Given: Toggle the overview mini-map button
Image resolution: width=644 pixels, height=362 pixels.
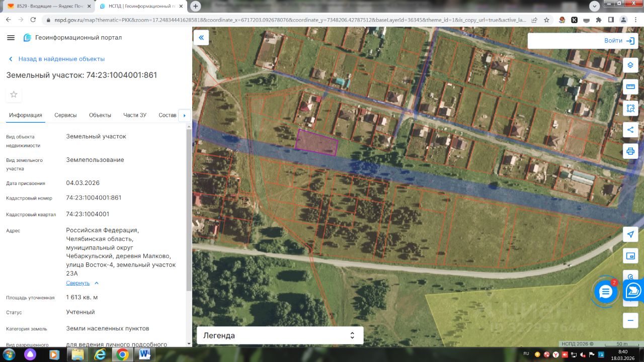Looking at the screenshot, I should tap(630, 256).
